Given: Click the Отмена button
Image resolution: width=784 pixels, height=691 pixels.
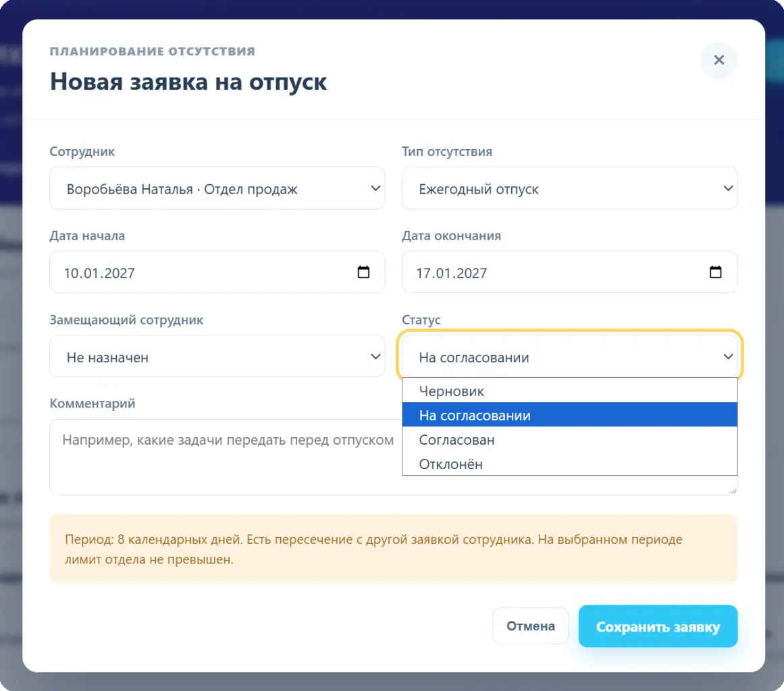Looking at the screenshot, I should pyautogui.click(x=531, y=626).
